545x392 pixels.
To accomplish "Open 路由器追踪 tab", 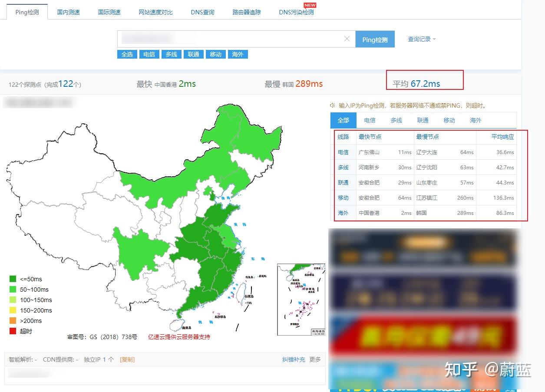I will [247, 12].
